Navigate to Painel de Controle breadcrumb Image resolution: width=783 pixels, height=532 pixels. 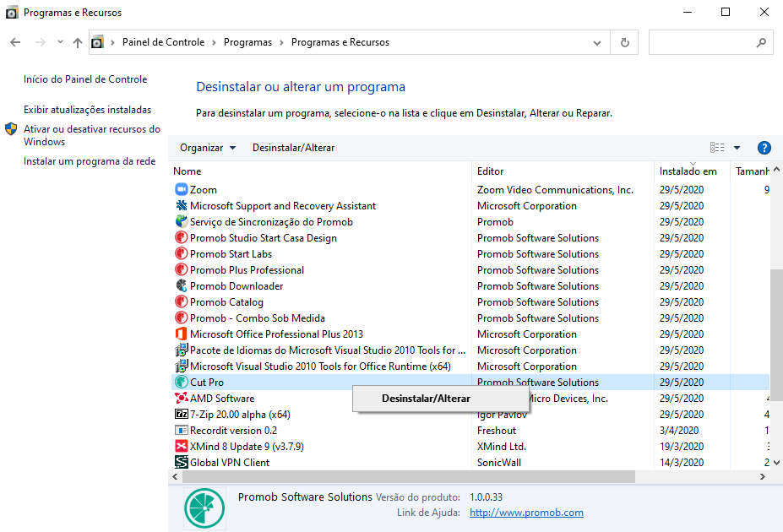pos(163,42)
